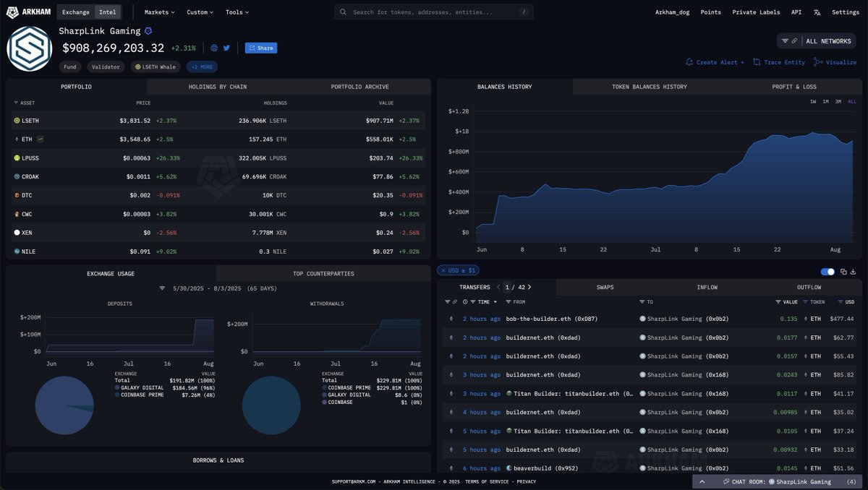Screen dimensions: 868x490
Task: Click the Trace Entity icon
Action: (756, 62)
